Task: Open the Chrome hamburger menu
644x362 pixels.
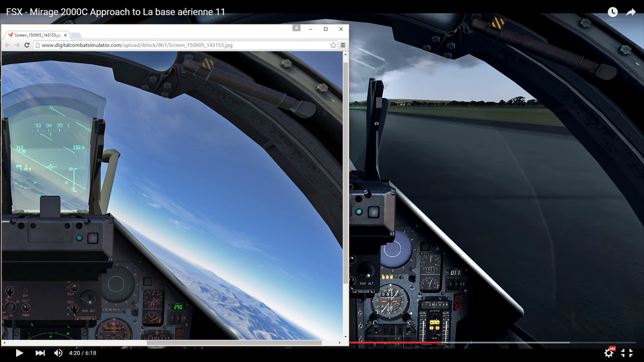Action: tap(343, 45)
